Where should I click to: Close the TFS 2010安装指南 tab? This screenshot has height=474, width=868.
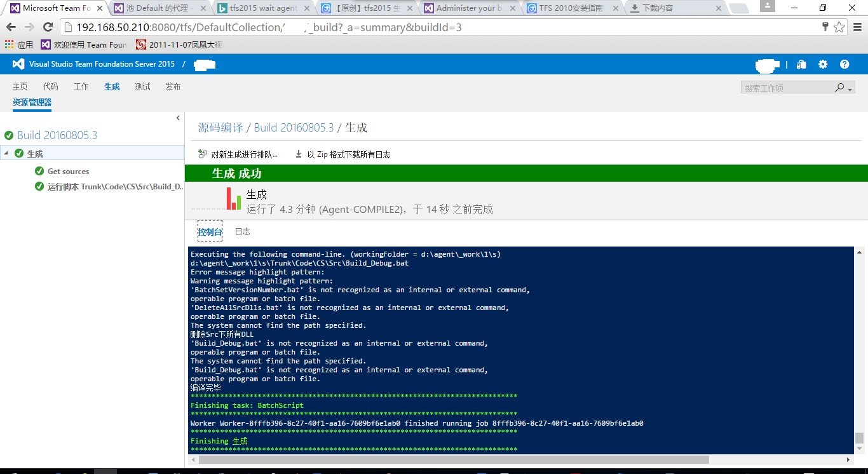point(616,8)
